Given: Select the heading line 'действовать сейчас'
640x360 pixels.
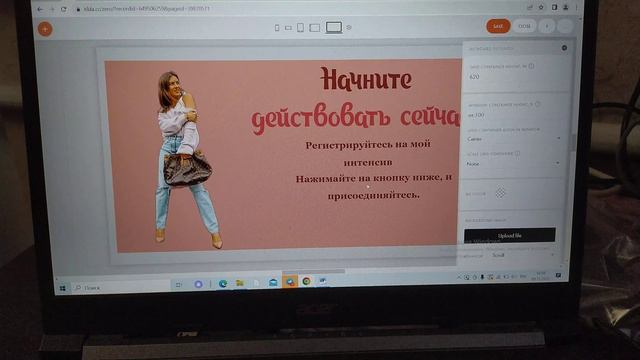Looking at the screenshot, I should pos(356,117).
